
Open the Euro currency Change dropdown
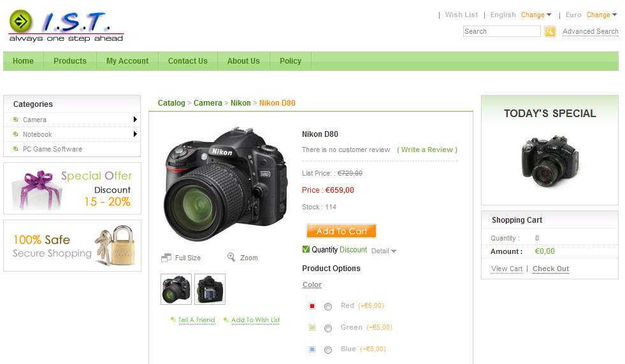tap(602, 15)
